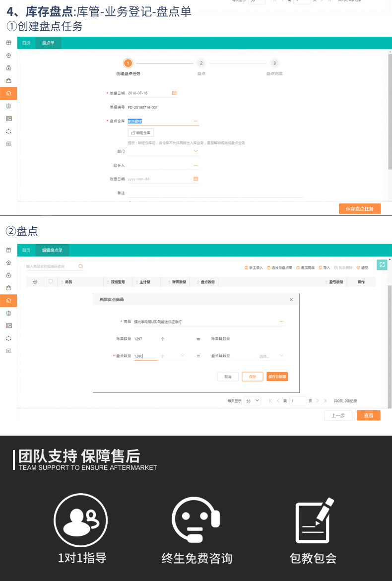
Task: Go to first page pagination arrow
Action: pyautogui.click(x=270, y=401)
